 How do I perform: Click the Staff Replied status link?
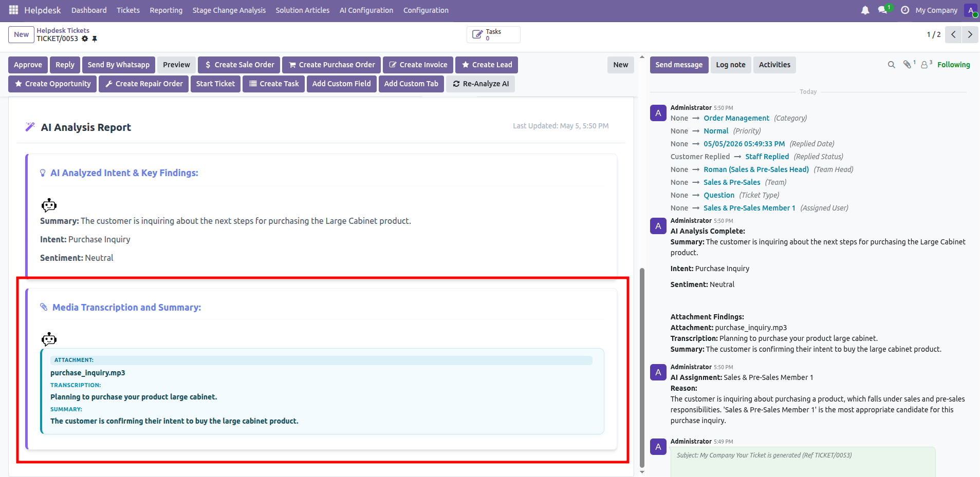(767, 157)
